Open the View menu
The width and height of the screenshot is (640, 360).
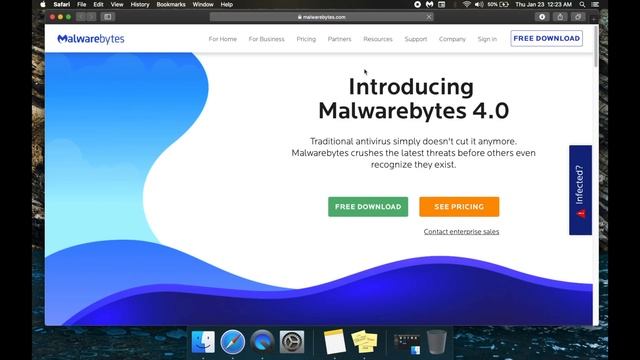117,4
